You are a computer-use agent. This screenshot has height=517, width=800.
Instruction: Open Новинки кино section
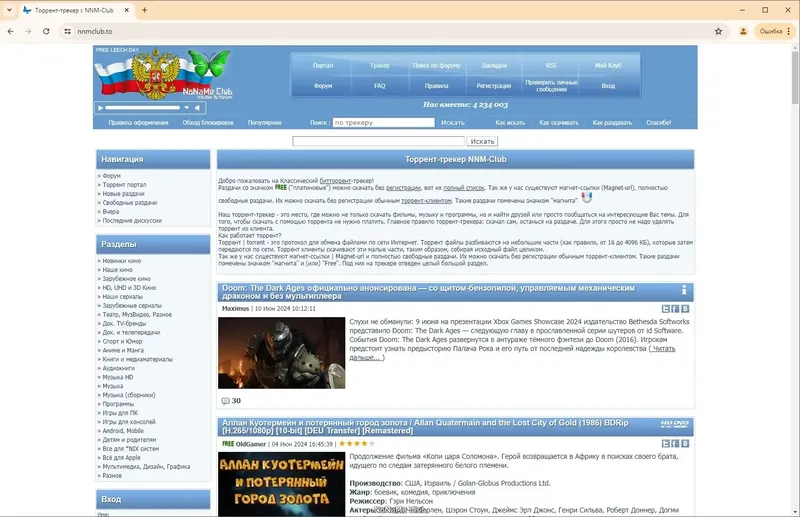[x=121, y=261]
